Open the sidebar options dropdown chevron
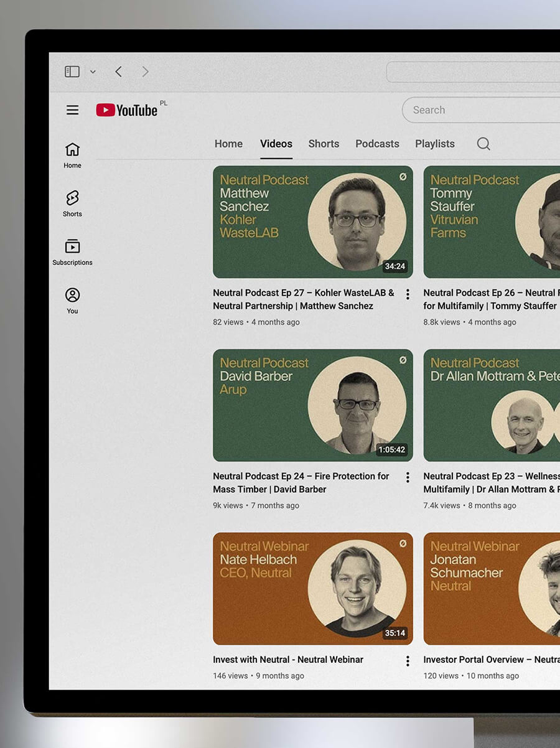Viewport: 560px width, 748px height. click(x=93, y=72)
